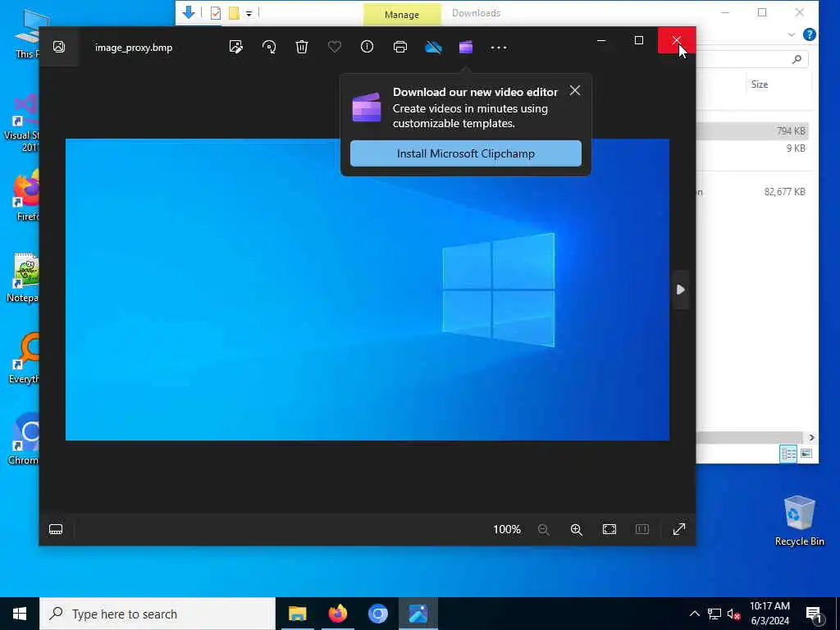Open Chrome from the taskbar

click(x=377, y=614)
